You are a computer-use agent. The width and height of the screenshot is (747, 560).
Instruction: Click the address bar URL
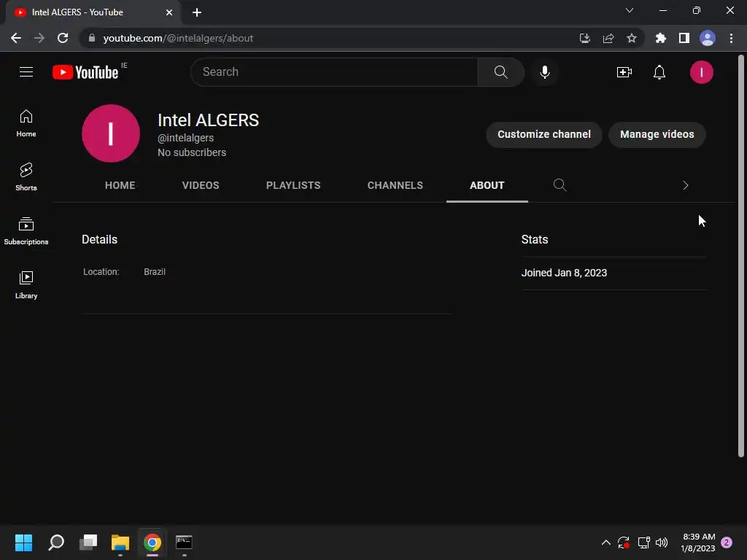[178, 38]
